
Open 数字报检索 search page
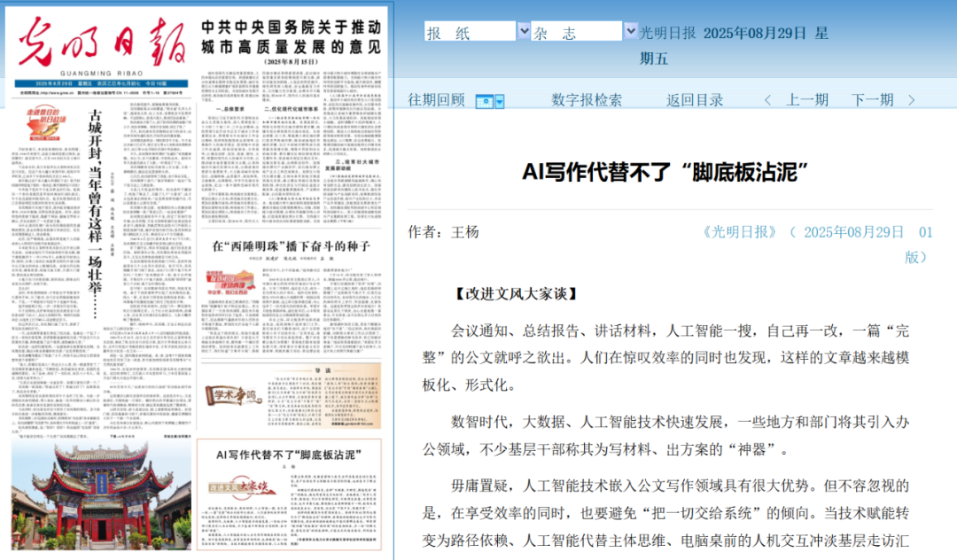pyautogui.click(x=587, y=100)
